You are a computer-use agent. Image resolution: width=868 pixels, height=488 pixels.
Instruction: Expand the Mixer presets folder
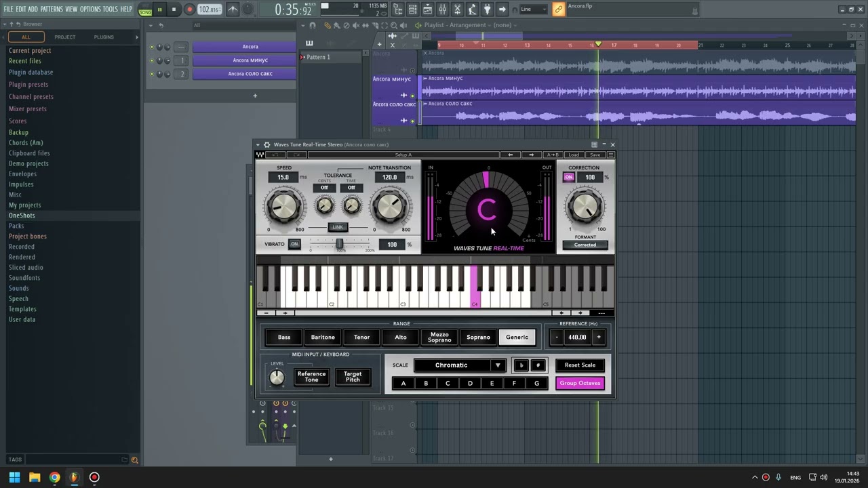[x=28, y=108]
